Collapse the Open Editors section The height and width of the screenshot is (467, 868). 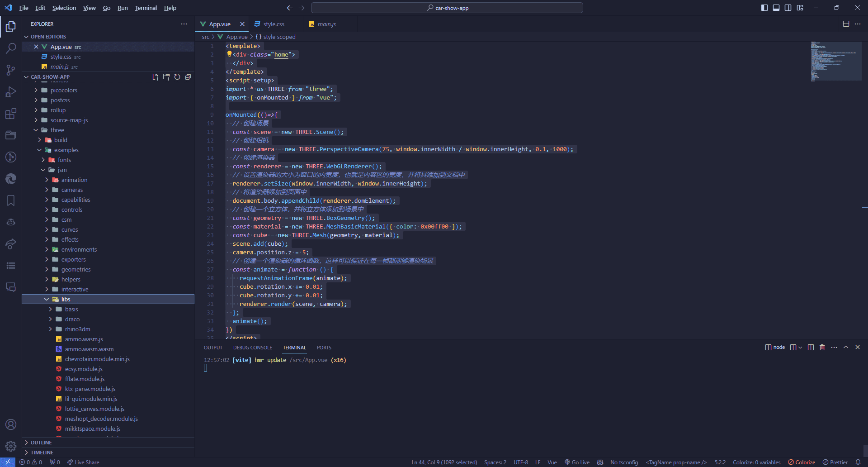(x=26, y=37)
